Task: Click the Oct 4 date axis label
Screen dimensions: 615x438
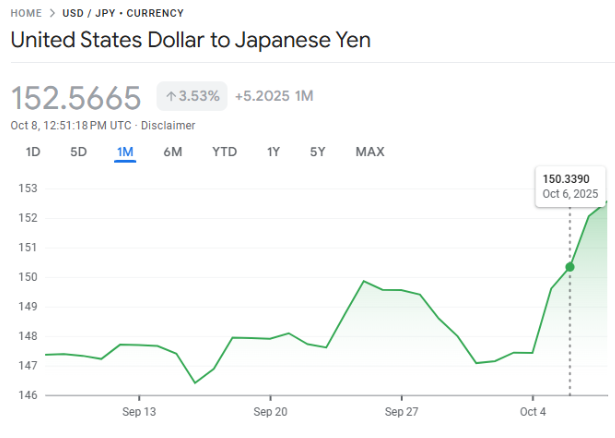Action: (x=533, y=411)
